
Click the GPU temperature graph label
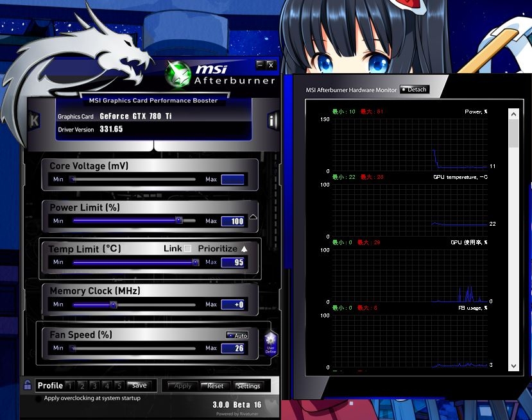pos(460,177)
